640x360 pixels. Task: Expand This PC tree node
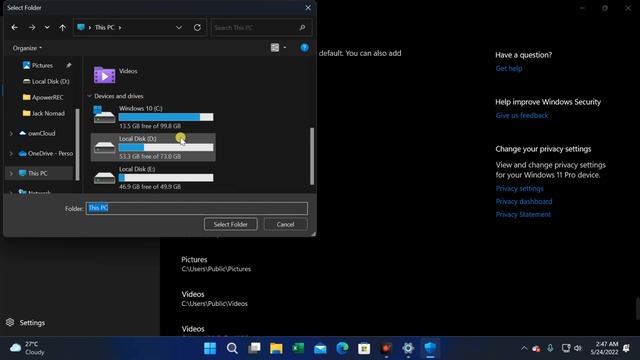tap(11, 173)
